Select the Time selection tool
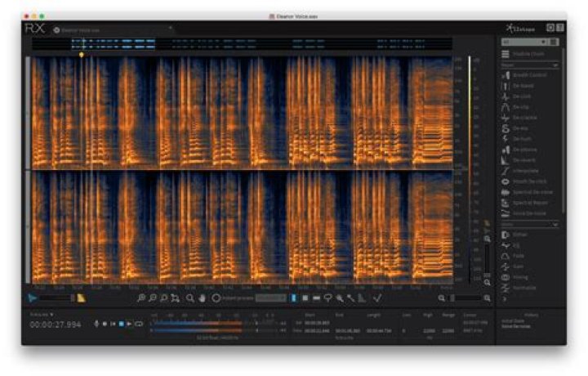Screen dimensions: 588x376 pyautogui.click(x=294, y=298)
